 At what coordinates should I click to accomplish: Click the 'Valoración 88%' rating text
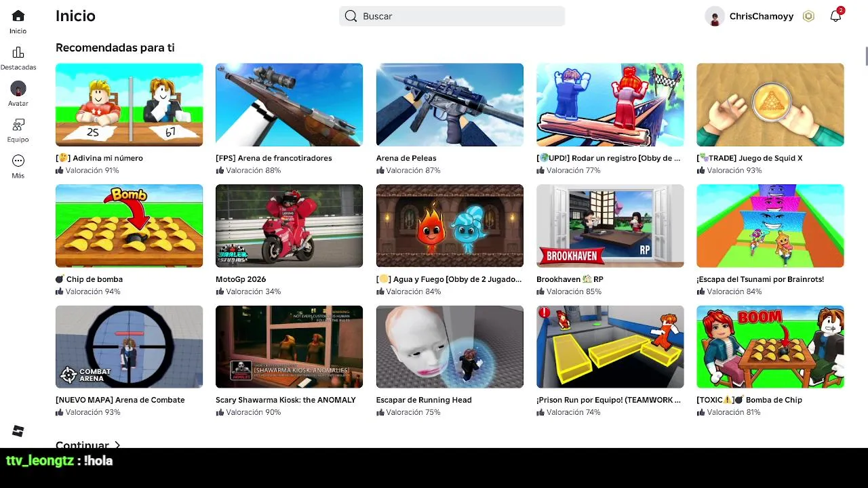click(254, 170)
